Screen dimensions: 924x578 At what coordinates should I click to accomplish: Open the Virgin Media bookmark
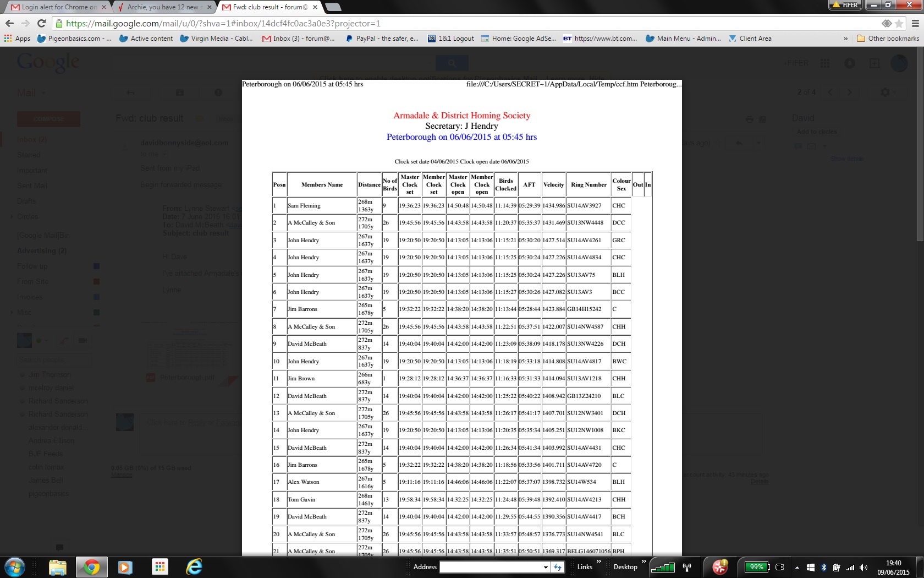[216, 39]
